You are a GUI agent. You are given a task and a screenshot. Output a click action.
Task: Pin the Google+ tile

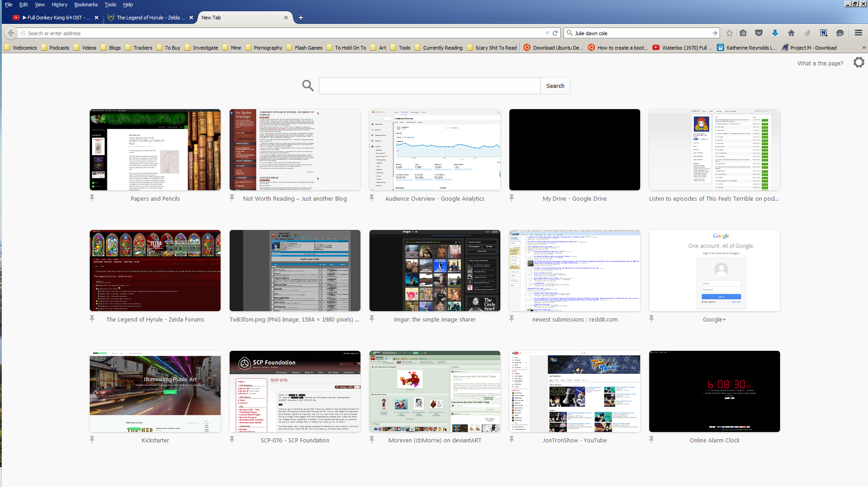(x=651, y=319)
